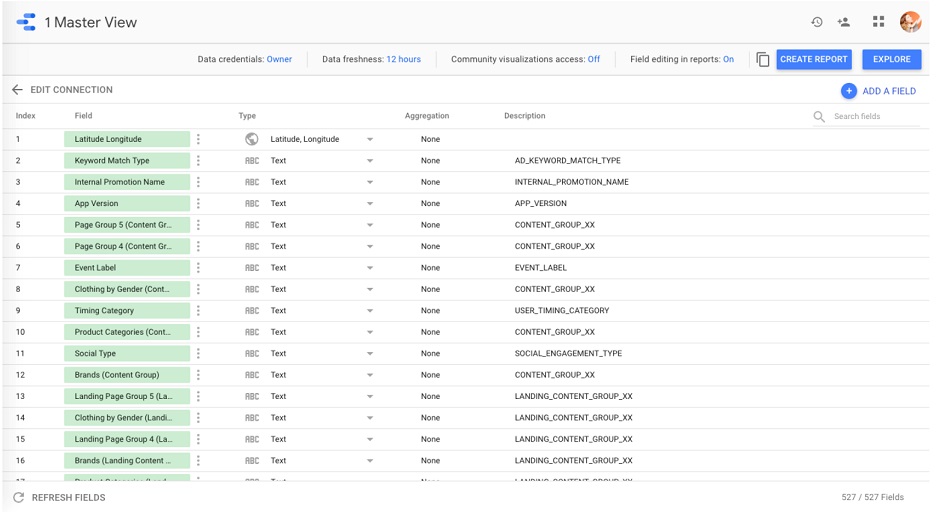Share data source with add-person icon
939x512 pixels.
[x=844, y=22]
